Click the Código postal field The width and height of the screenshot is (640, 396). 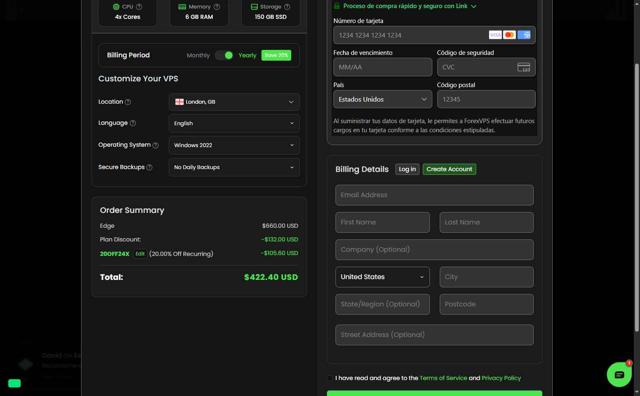click(x=486, y=100)
